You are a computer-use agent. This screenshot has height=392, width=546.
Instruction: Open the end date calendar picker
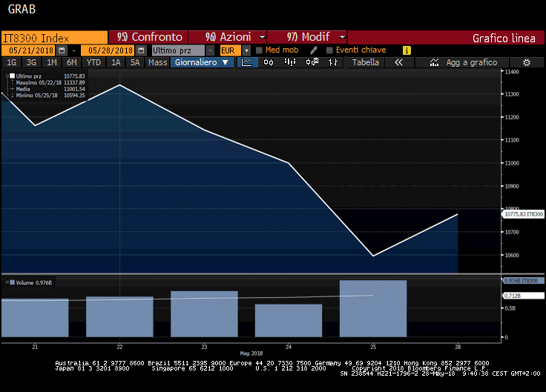click(x=139, y=50)
